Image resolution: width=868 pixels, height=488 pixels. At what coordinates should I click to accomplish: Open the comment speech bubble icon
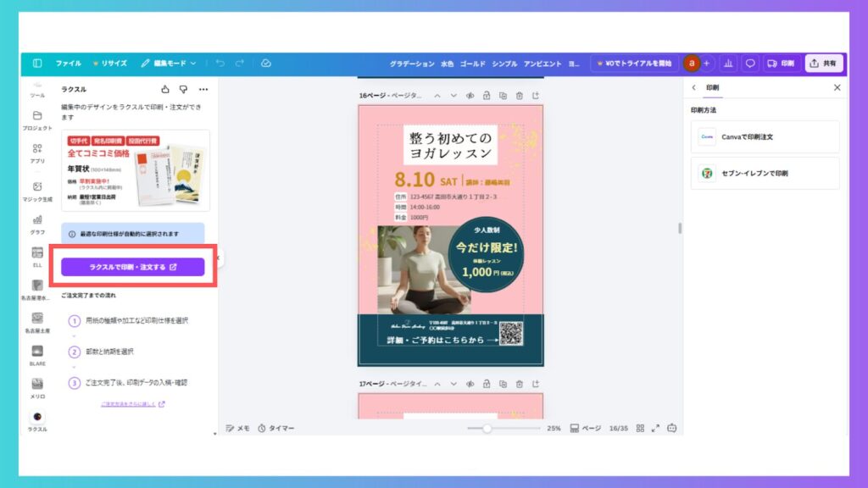point(750,64)
